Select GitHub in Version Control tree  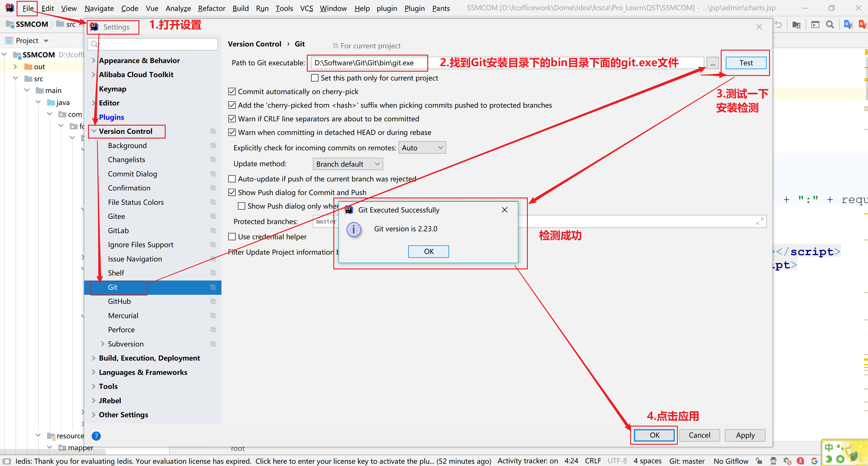tap(119, 301)
